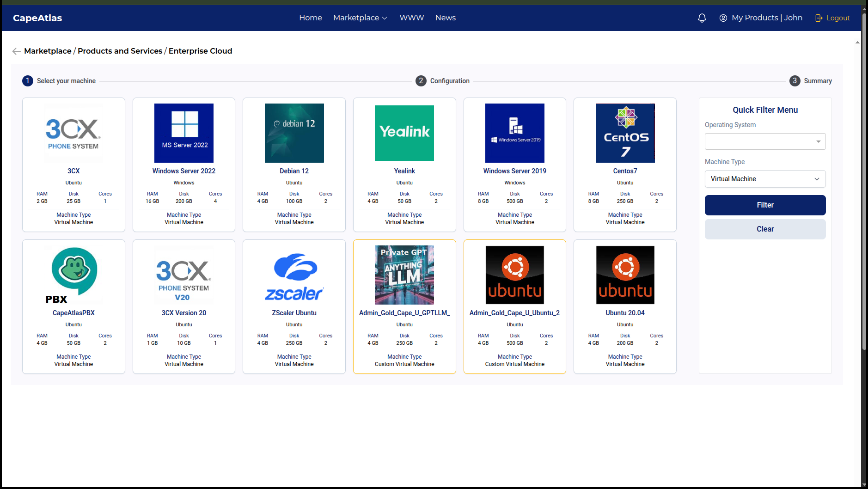Screen dimensions: 868x489
Task: Click Products and Services breadcrumb
Action: (120, 51)
